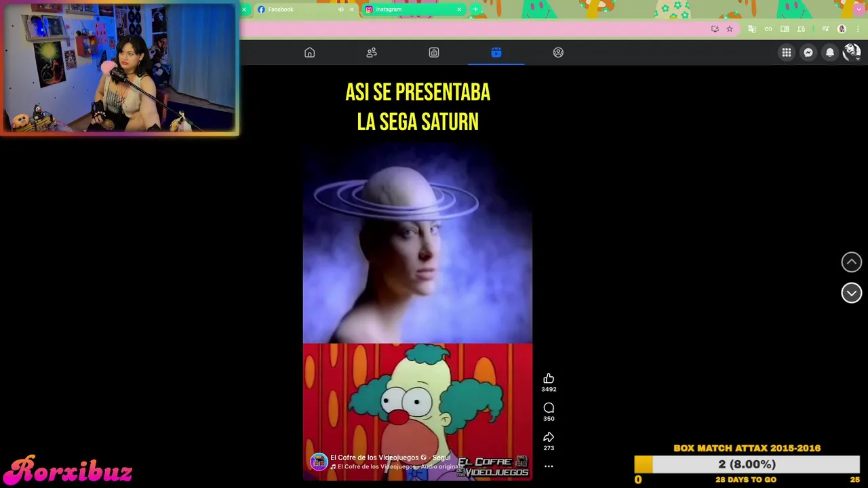Screen dimensions: 868x488
Task: Switch to the Instagram browser tab
Action: click(414, 9)
